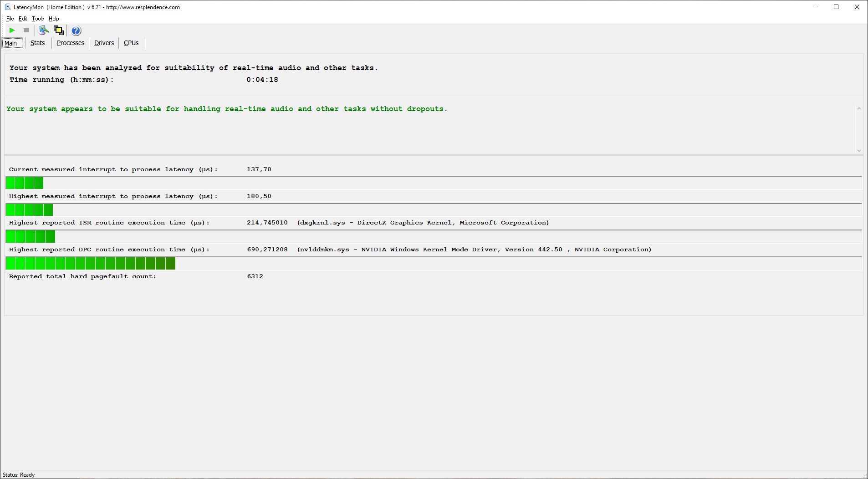The height and width of the screenshot is (479, 868).
Task: Click scroll up arrow in message pane
Action: [x=859, y=108]
